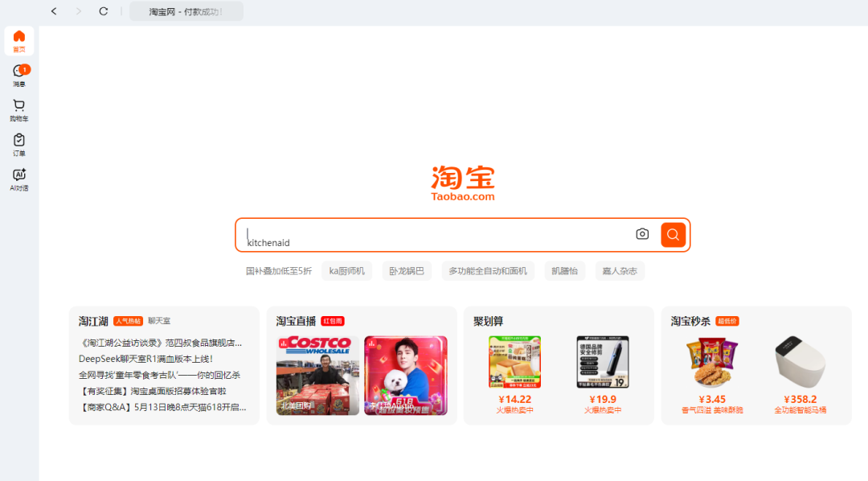
Task: Click the orange search magnifier button
Action: click(674, 234)
